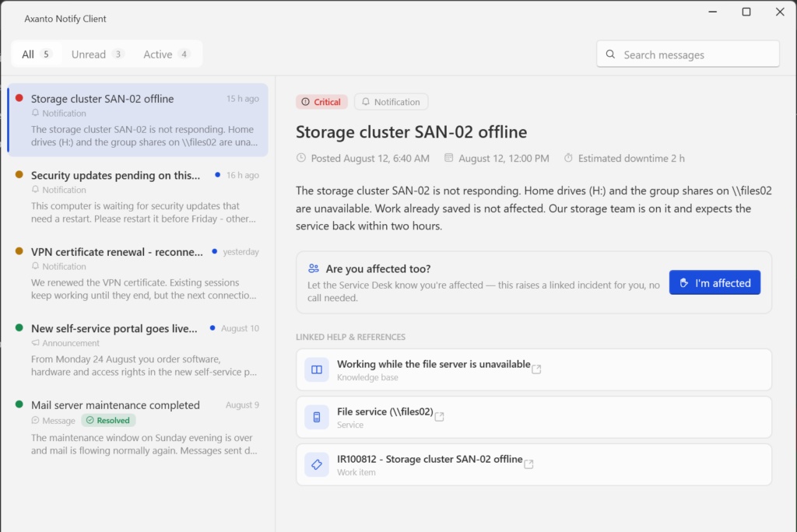The image size is (797, 532).
Task: Click the Work item ticket icon
Action: [317, 464]
